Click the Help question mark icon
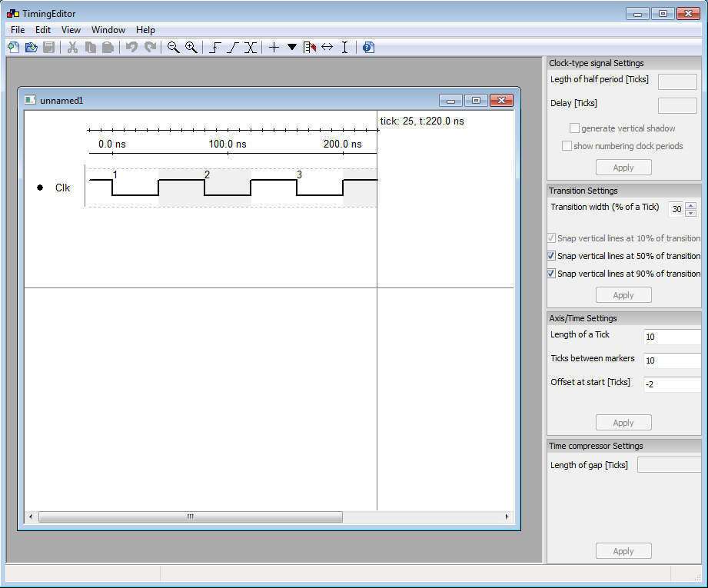708x588 pixels. 368,48
